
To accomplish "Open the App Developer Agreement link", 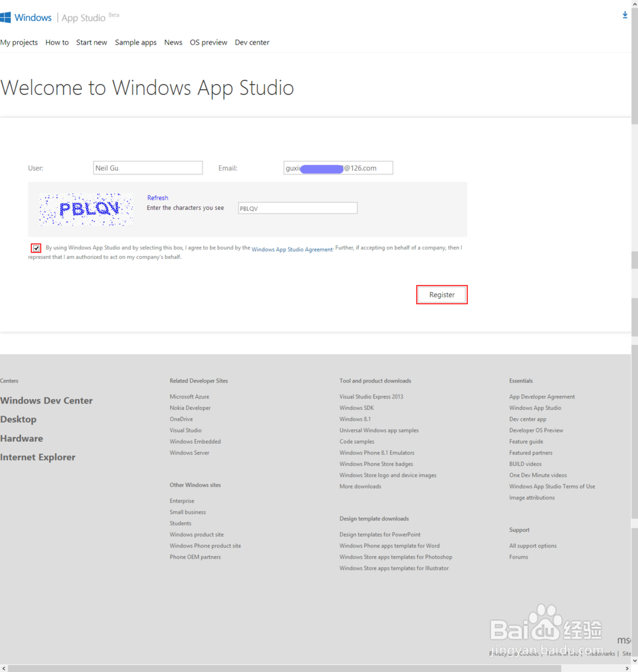I will (x=542, y=397).
